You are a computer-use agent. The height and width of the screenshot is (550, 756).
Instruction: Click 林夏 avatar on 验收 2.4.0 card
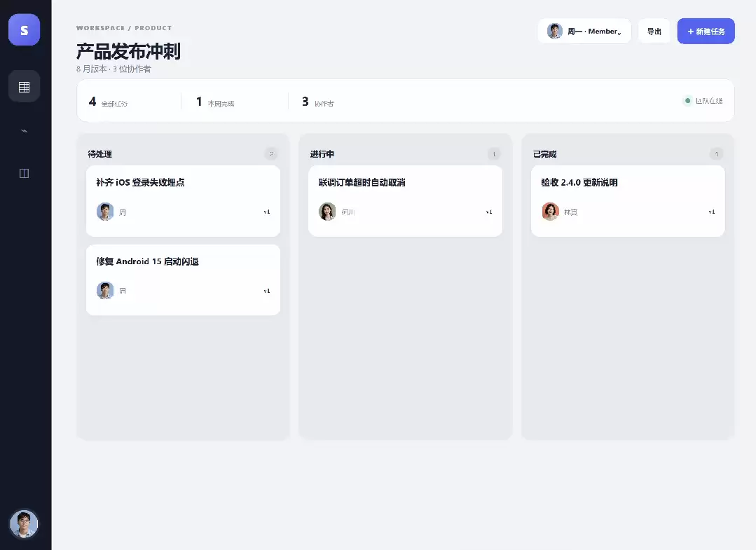click(550, 212)
